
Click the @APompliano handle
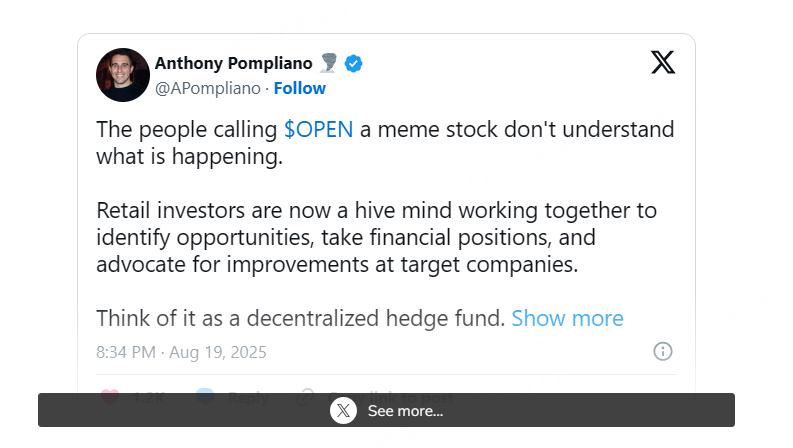207,88
